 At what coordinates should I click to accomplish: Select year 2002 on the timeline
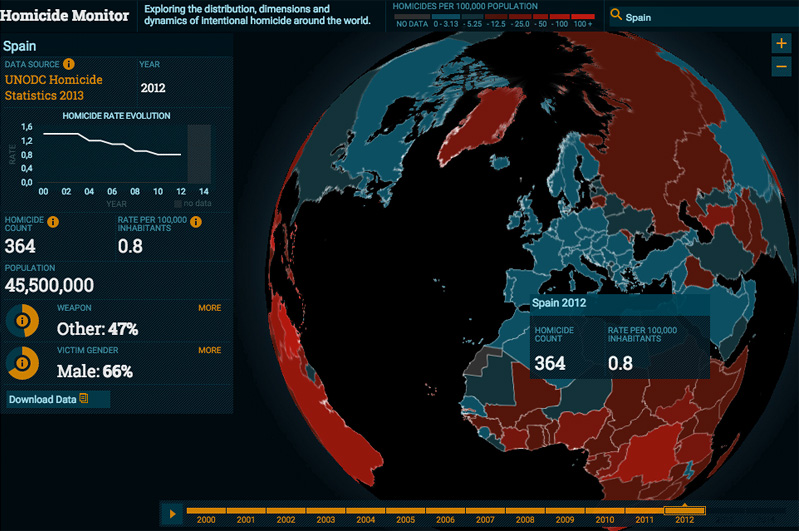tap(285, 515)
